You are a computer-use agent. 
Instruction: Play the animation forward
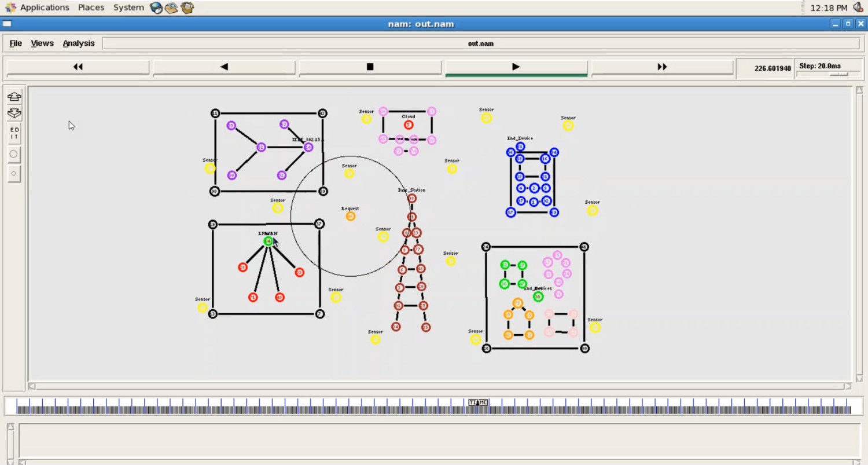[516, 67]
